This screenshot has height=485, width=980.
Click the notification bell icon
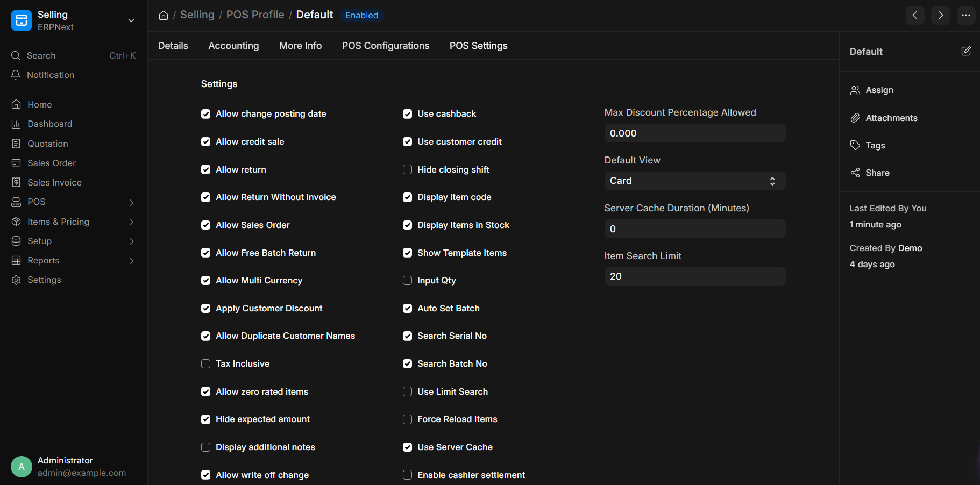[16, 75]
